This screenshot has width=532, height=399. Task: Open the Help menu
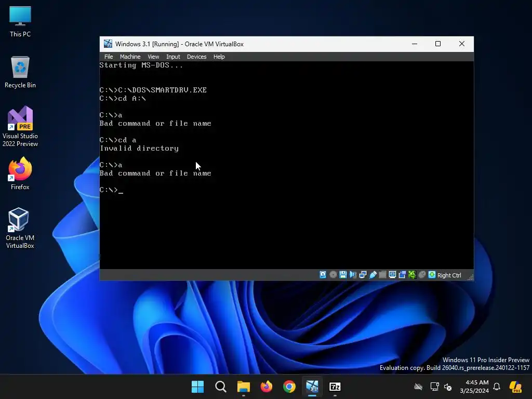(219, 57)
